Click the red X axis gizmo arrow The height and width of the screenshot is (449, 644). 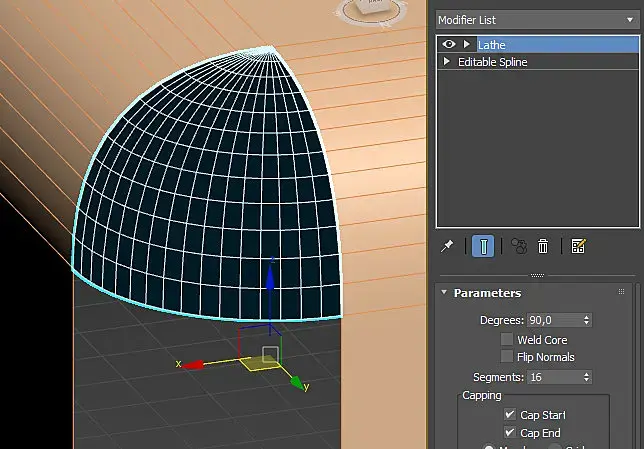coord(193,365)
